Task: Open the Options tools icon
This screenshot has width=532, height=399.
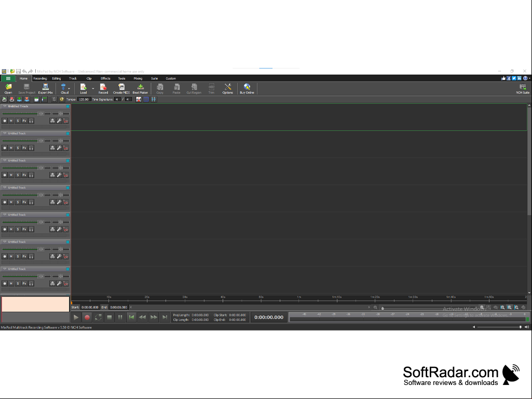Action: 228,89
